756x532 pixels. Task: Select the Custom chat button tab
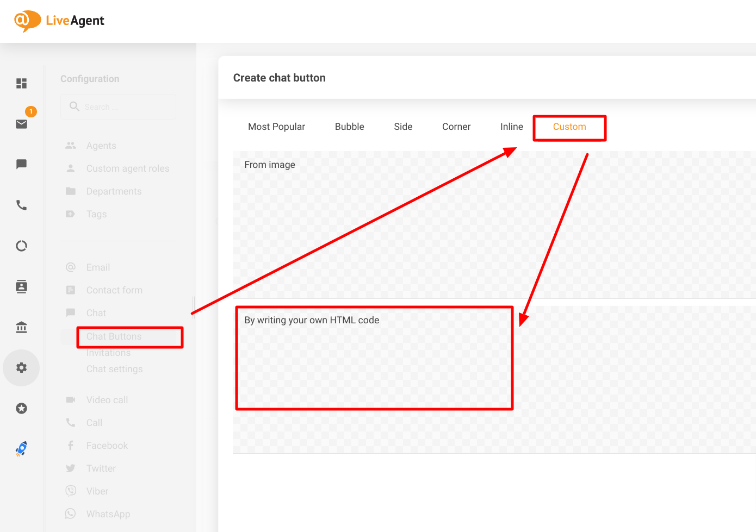[x=569, y=127]
